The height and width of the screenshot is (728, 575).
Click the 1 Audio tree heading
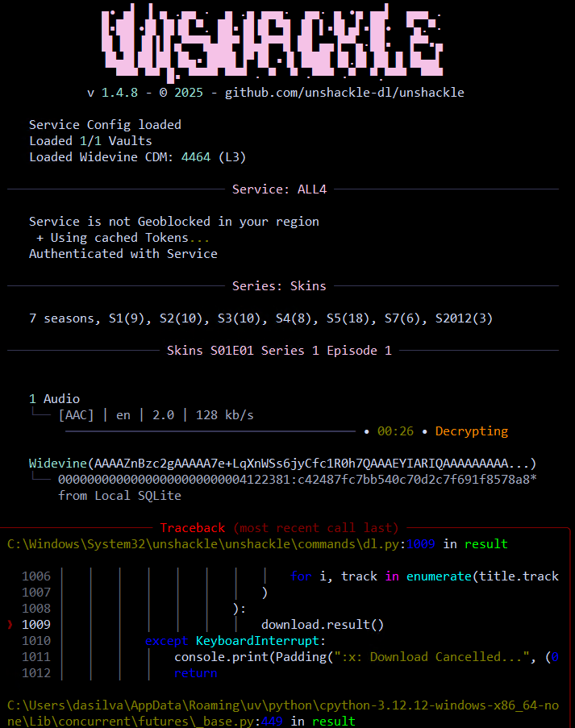click(54, 399)
